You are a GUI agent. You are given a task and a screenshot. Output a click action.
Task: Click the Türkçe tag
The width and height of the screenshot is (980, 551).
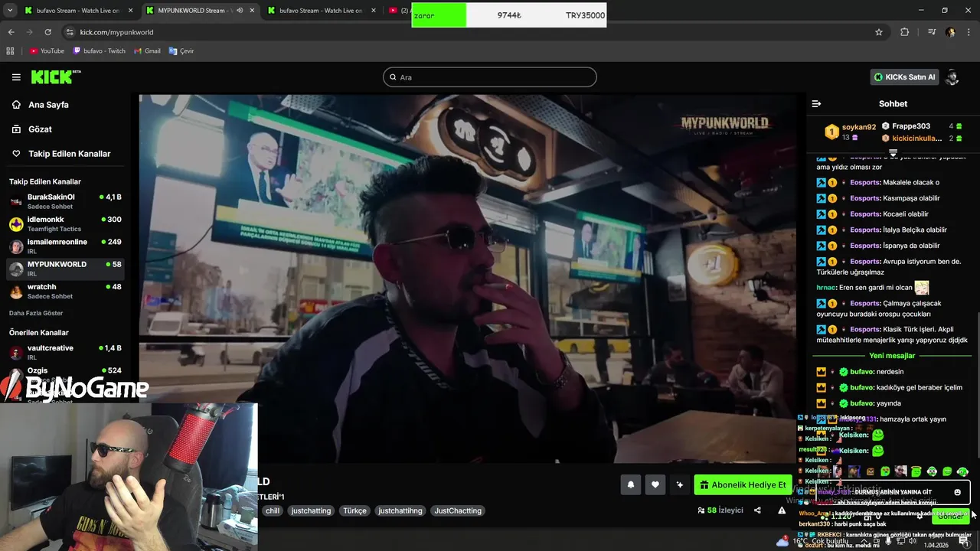click(x=354, y=510)
